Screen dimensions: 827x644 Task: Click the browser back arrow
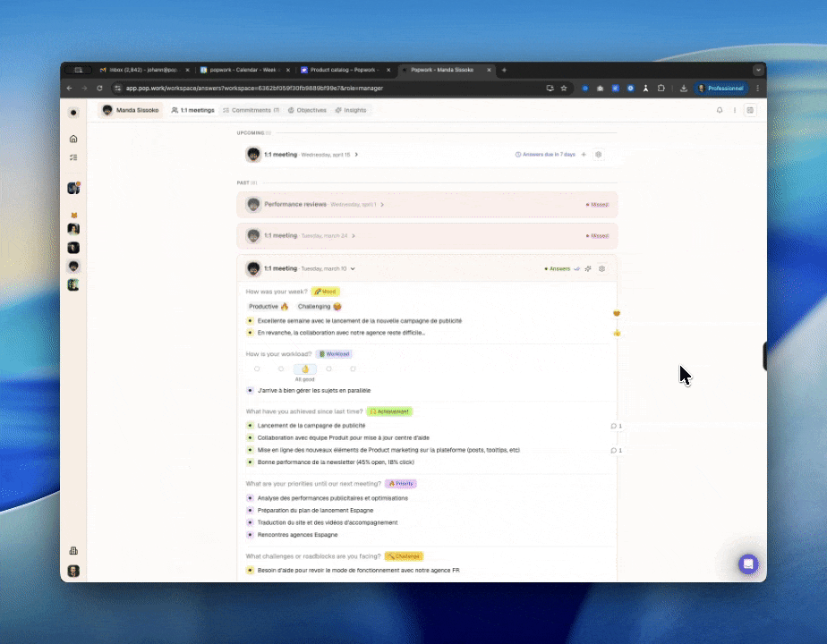pos(70,88)
